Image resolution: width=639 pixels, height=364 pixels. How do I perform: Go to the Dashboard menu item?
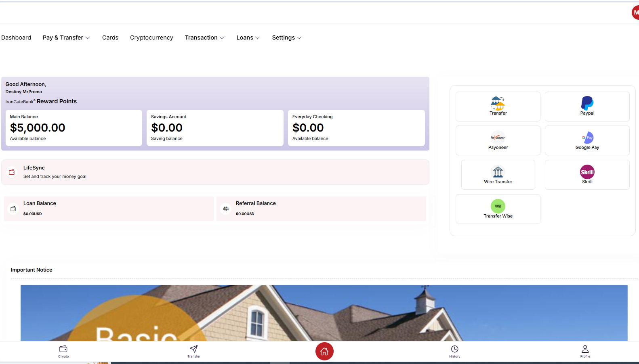[16, 38]
